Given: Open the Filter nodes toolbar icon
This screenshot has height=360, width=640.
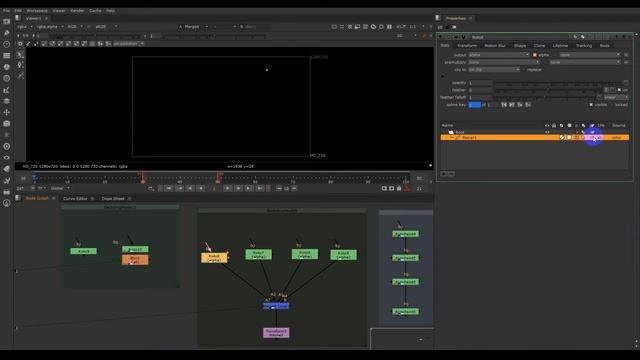Looking at the screenshot, I should point(7,78).
